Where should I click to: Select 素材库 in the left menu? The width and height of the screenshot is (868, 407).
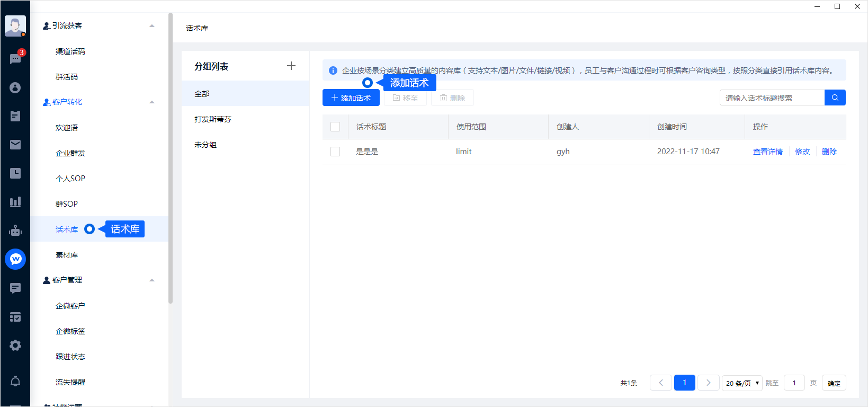click(x=67, y=255)
